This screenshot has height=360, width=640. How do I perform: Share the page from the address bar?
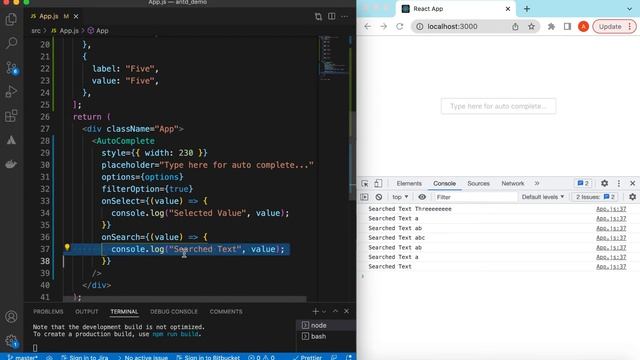click(x=515, y=27)
